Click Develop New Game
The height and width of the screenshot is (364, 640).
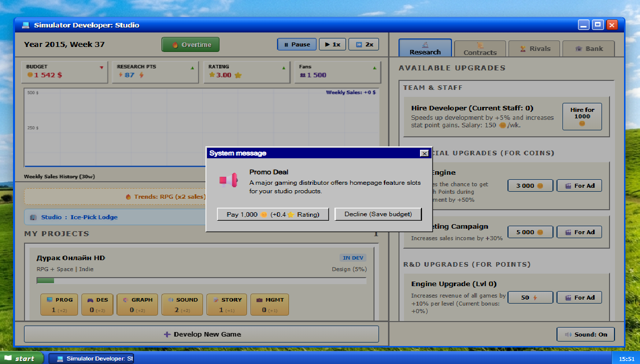point(201,334)
